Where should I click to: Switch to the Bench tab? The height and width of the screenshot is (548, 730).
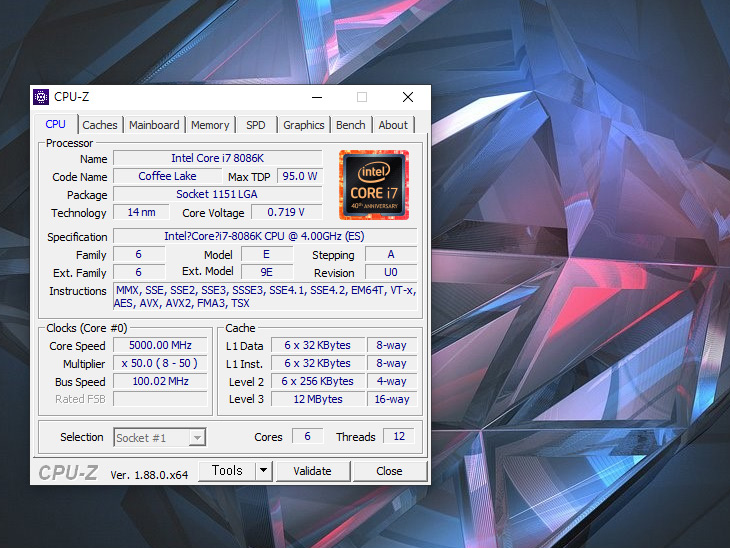tap(351, 125)
